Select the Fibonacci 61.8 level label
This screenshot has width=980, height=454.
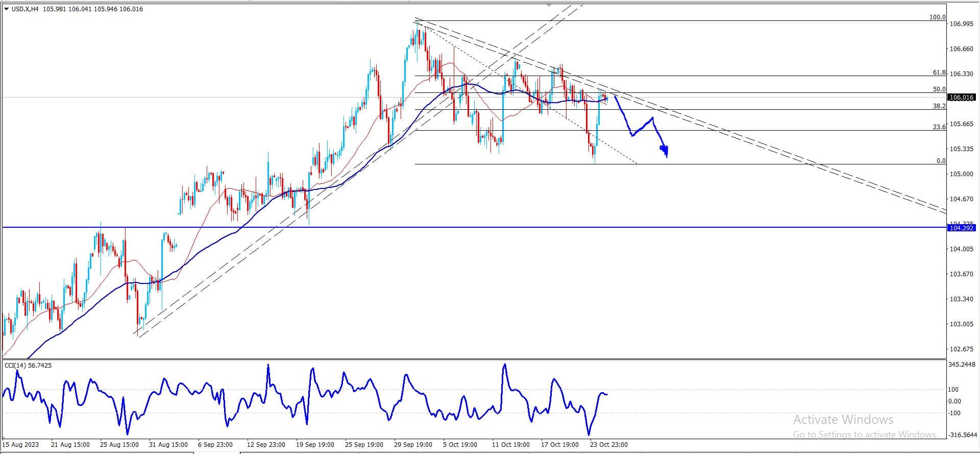coord(939,73)
